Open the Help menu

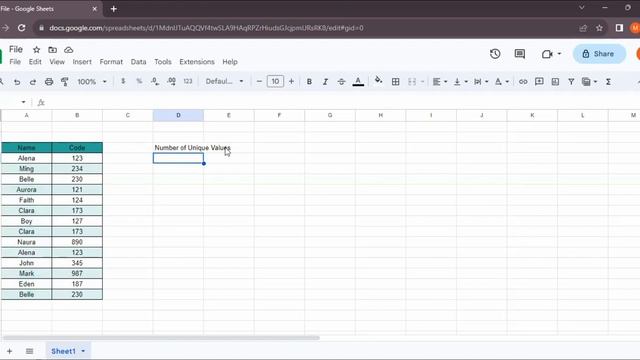(x=230, y=62)
